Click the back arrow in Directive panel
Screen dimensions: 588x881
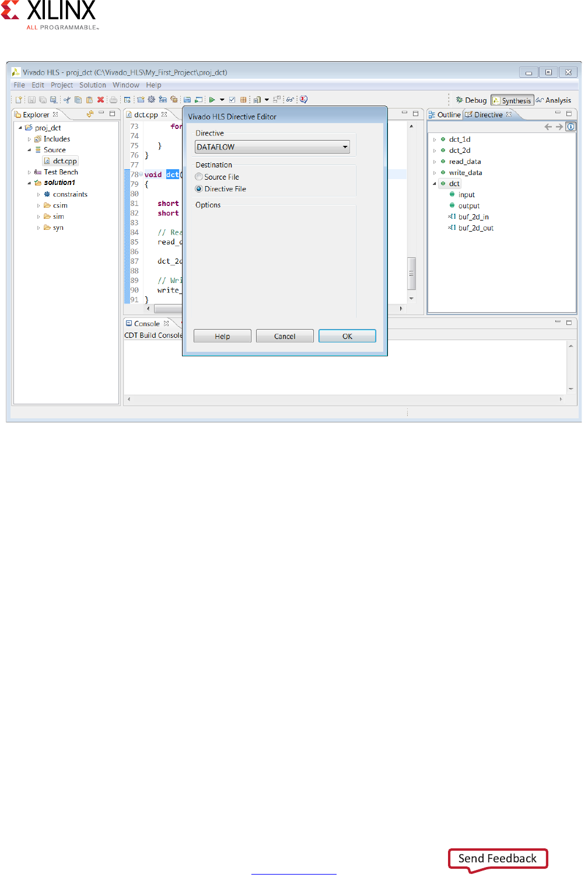point(548,127)
